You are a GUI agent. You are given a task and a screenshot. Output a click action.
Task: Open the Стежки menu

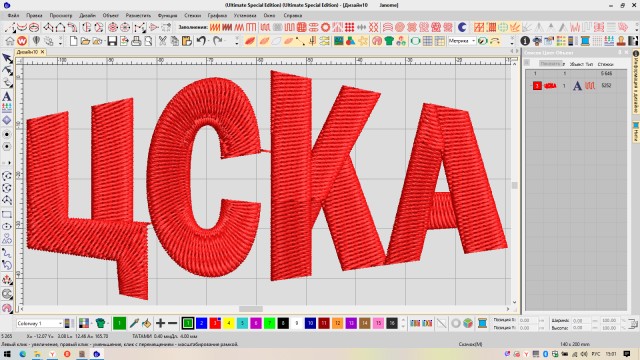[192, 16]
